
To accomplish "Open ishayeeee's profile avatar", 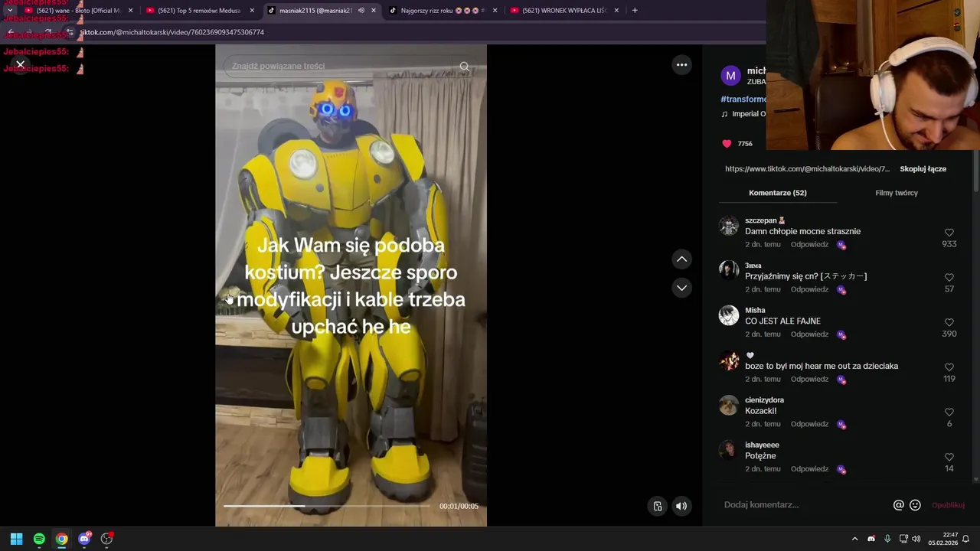I will click(x=729, y=450).
